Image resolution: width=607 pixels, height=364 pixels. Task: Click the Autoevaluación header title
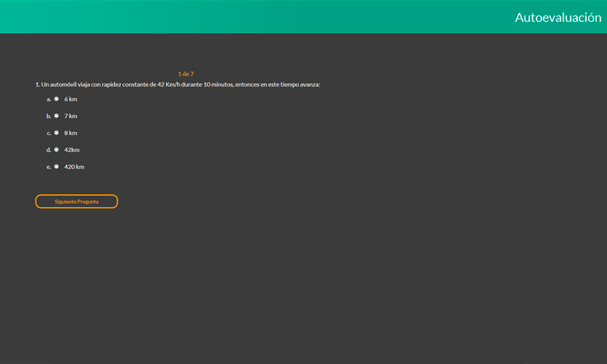[558, 17]
